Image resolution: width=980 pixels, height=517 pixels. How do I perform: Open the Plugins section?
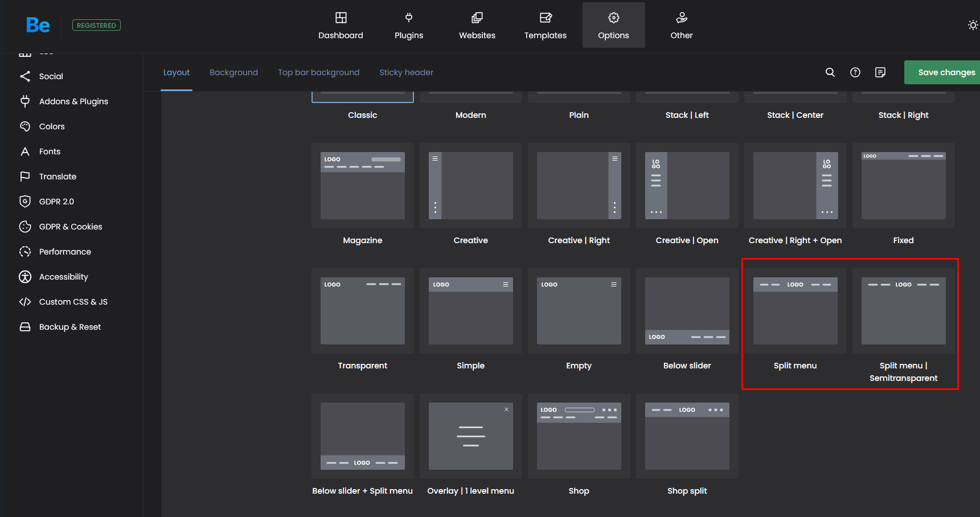pyautogui.click(x=409, y=25)
